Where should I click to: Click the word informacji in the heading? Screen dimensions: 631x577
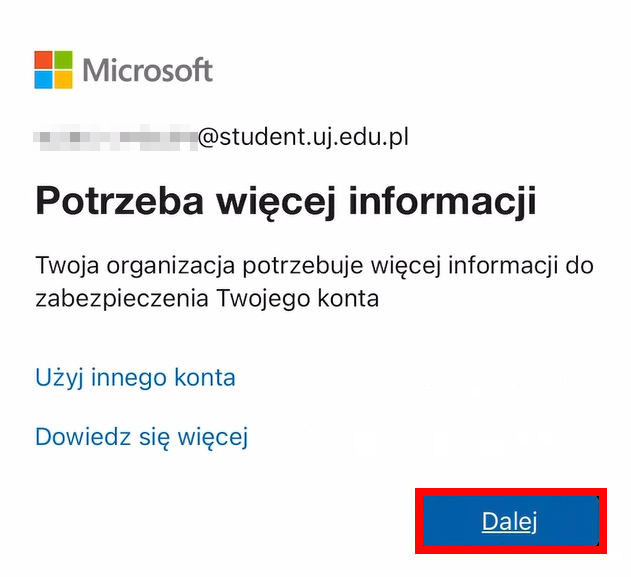click(443, 202)
